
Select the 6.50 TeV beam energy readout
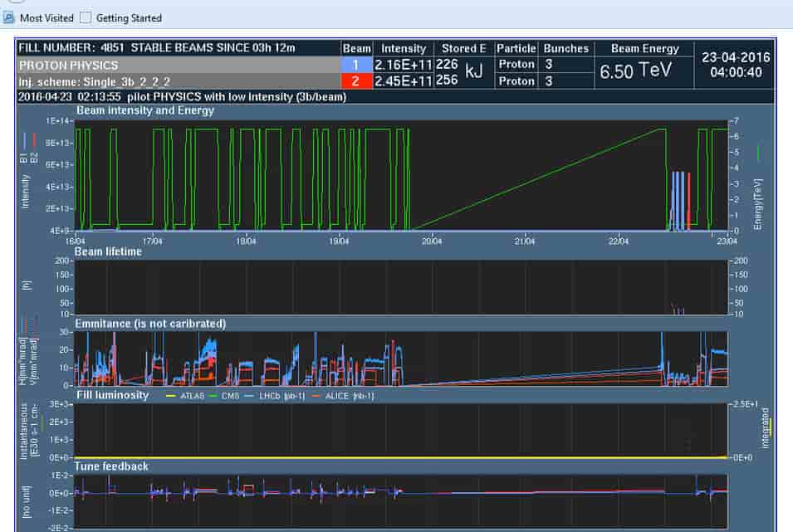pos(636,71)
